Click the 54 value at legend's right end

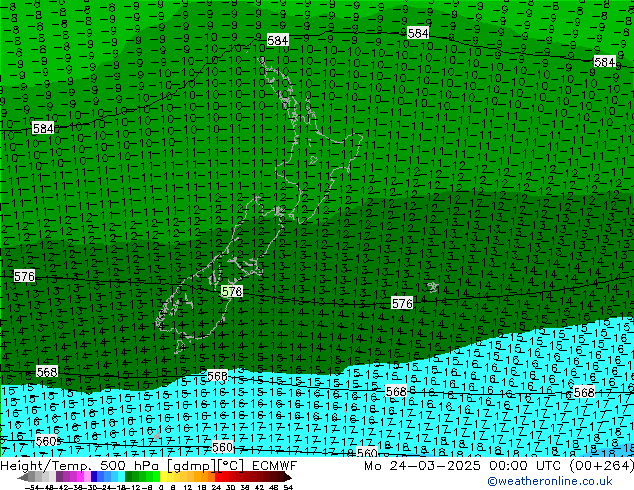[x=288, y=487]
